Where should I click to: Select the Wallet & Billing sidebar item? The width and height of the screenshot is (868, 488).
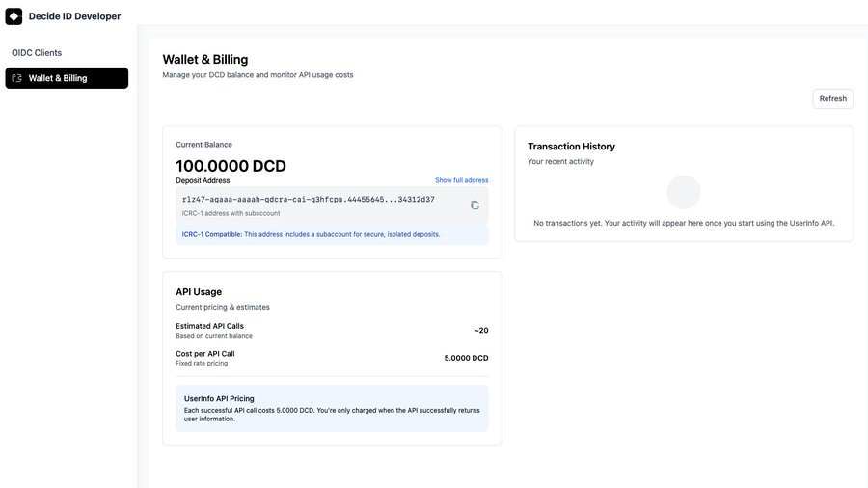(x=67, y=78)
